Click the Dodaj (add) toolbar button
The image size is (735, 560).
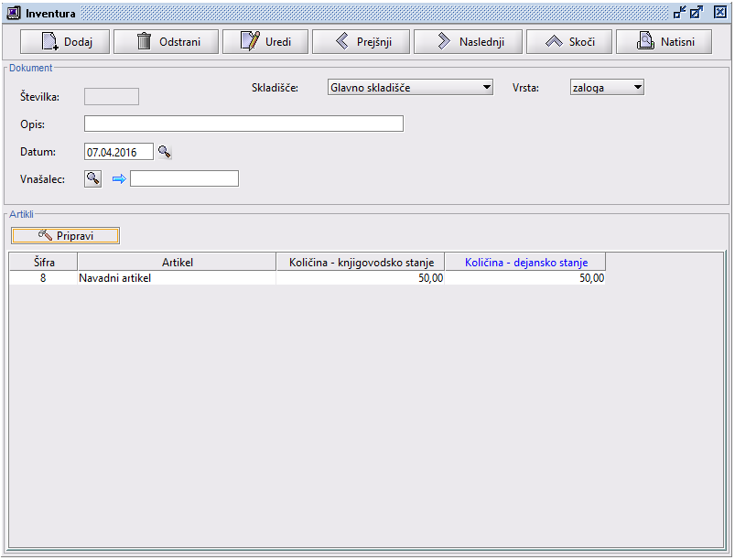click(64, 42)
